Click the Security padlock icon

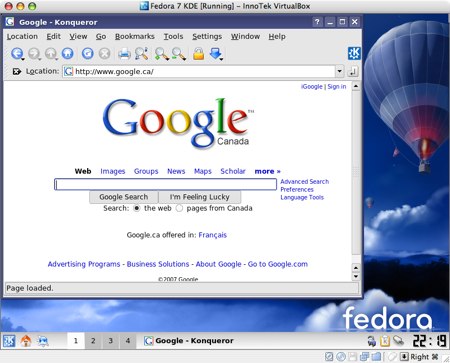199,54
